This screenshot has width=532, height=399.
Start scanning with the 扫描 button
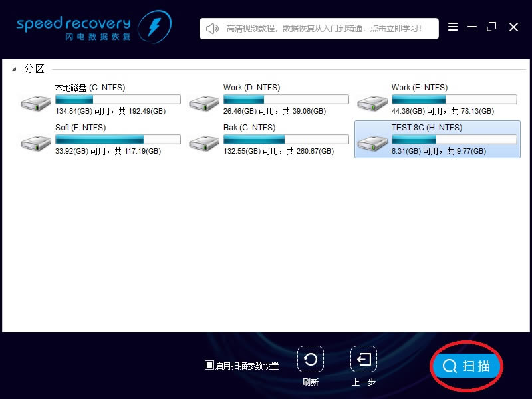tap(467, 366)
